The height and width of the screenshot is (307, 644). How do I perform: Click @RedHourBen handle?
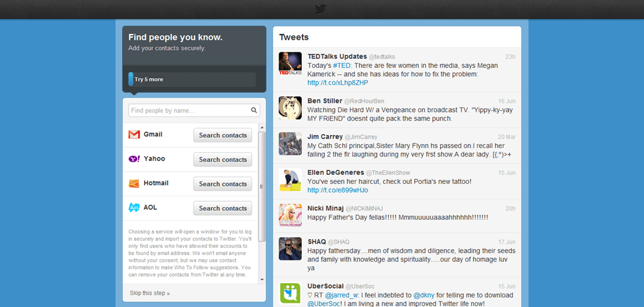point(364,101)
